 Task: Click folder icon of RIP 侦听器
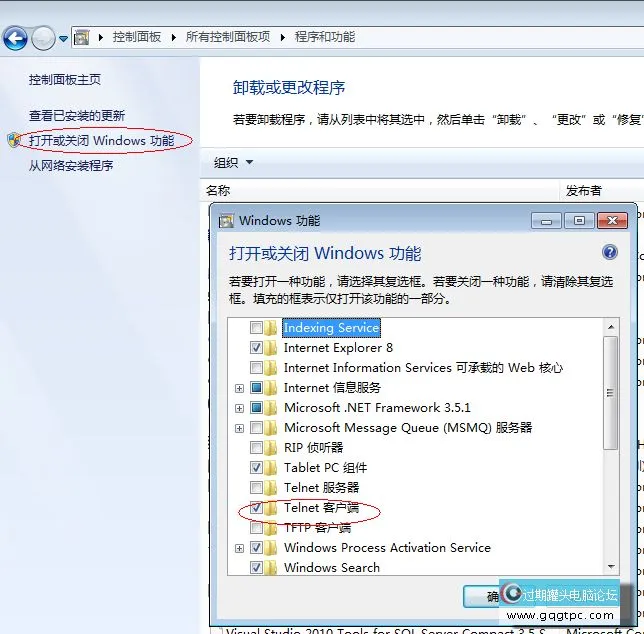pos(271,448)
